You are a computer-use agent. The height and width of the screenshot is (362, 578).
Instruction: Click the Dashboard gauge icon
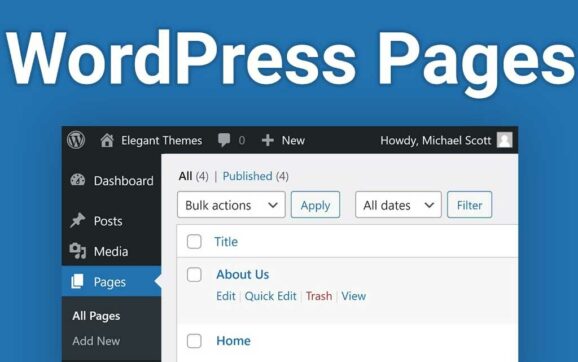tap(77, 180)
